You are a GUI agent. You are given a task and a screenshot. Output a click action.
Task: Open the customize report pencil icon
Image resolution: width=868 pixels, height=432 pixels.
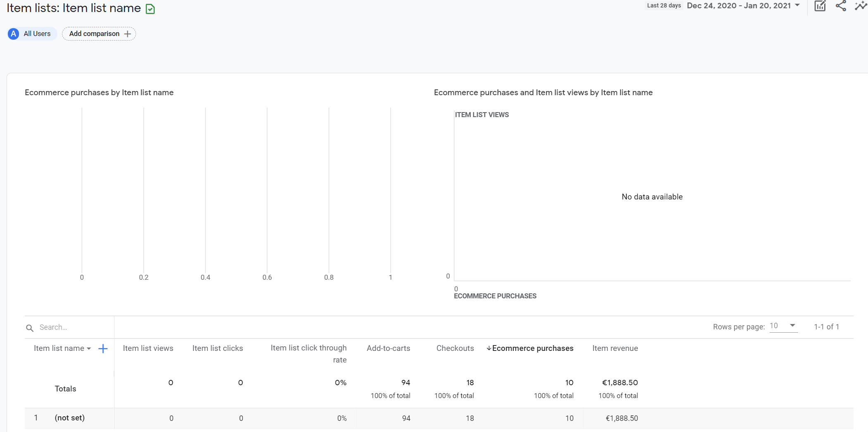click(x=820, y=6)
